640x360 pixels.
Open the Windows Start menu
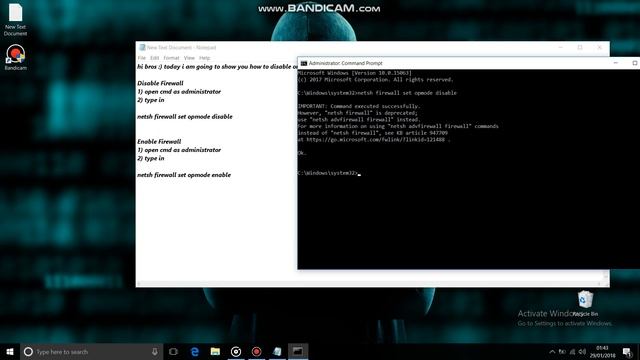10,351
